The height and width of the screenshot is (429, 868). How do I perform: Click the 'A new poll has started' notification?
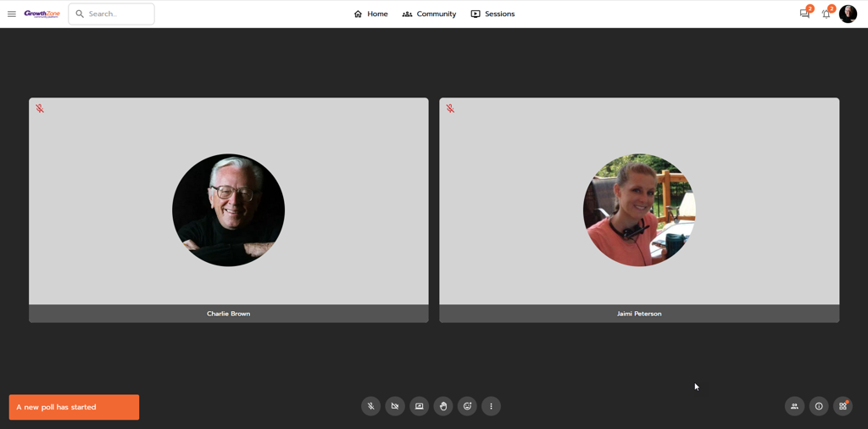point(74,408)
